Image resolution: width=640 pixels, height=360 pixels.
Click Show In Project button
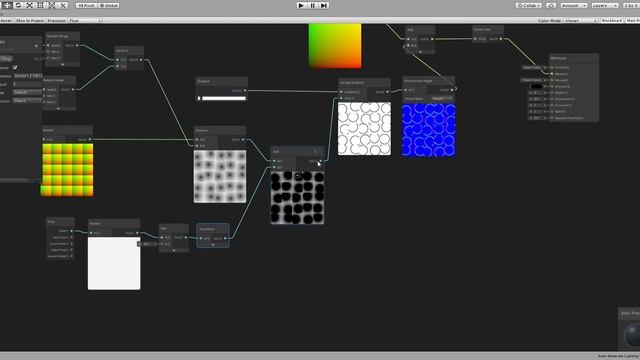point(30,20)
